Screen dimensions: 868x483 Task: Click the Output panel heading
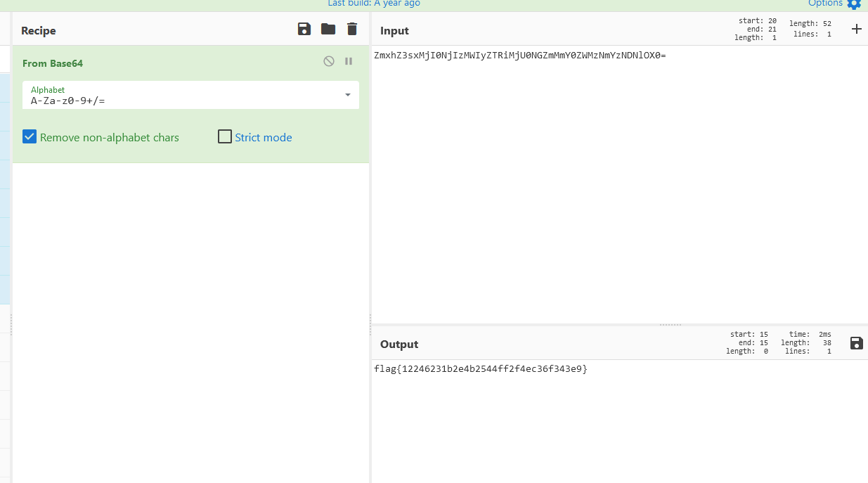pyautogui.click(x=399, y=344)
